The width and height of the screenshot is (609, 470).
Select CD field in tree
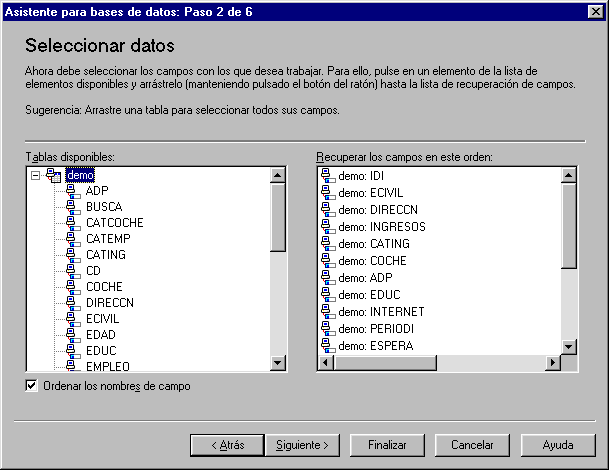click(93, 270)
